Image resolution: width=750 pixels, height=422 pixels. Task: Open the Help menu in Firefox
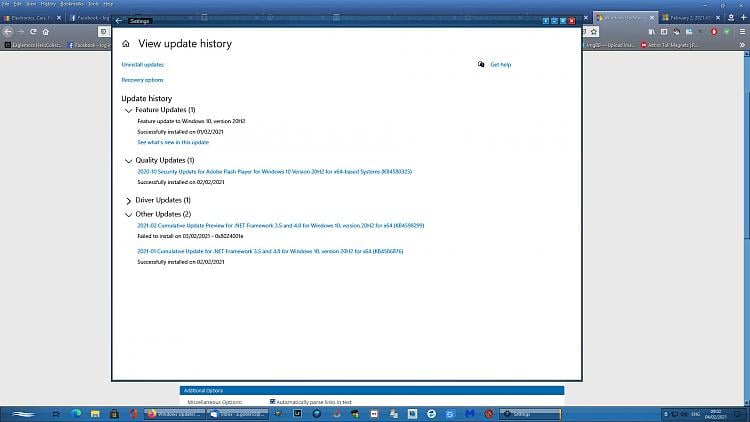click(x=108, y=4)
